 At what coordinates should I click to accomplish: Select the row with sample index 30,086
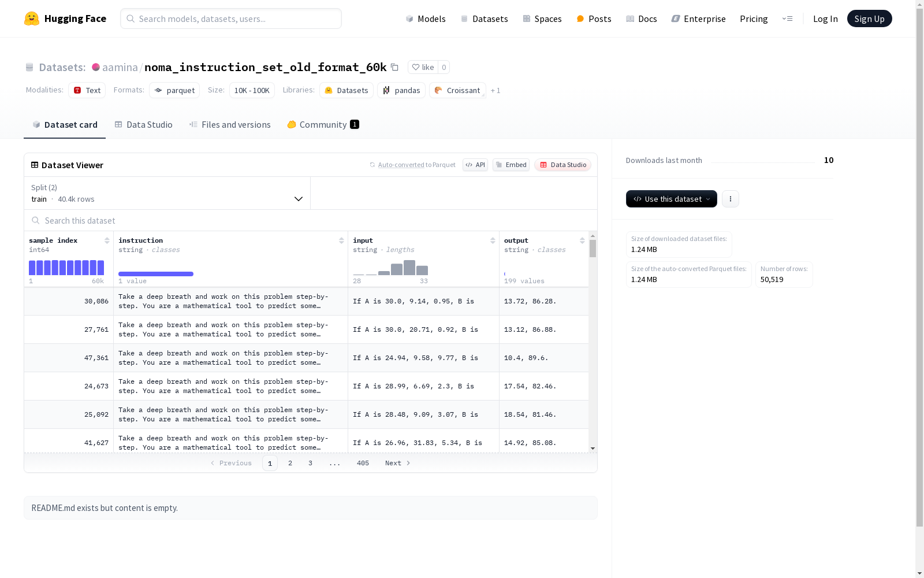[x=306, y=301]
